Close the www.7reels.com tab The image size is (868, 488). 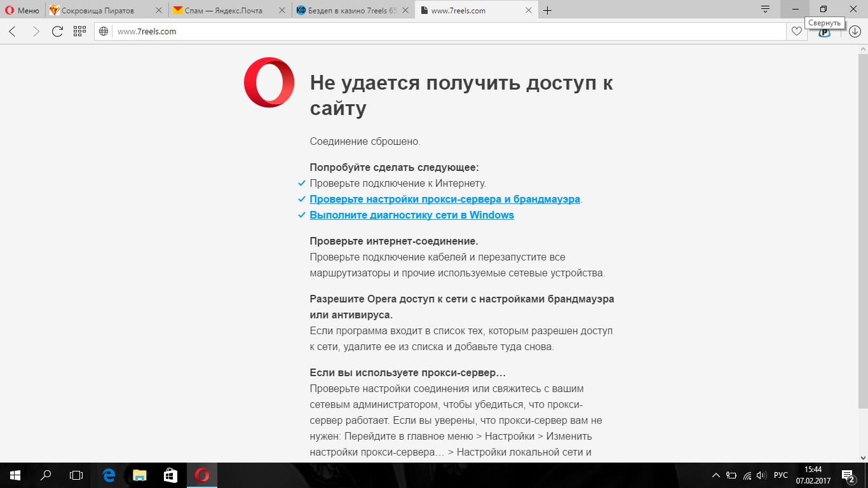(529, 10)
